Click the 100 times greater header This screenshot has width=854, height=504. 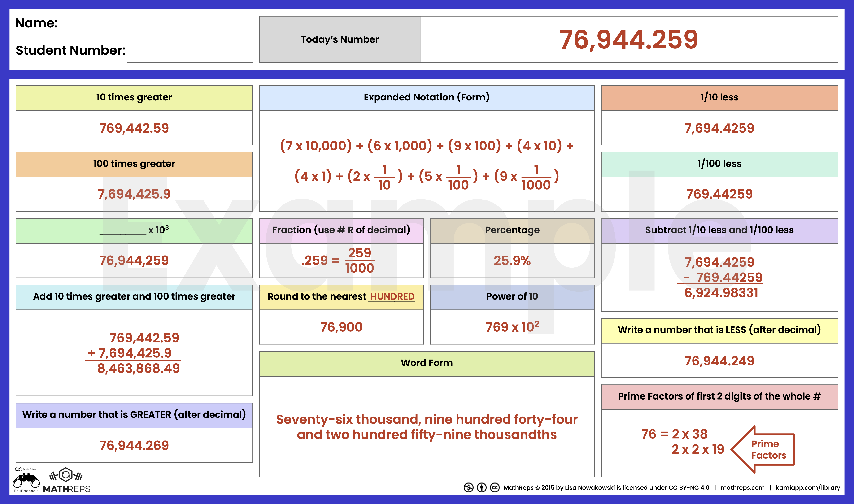tap(134, 164)
